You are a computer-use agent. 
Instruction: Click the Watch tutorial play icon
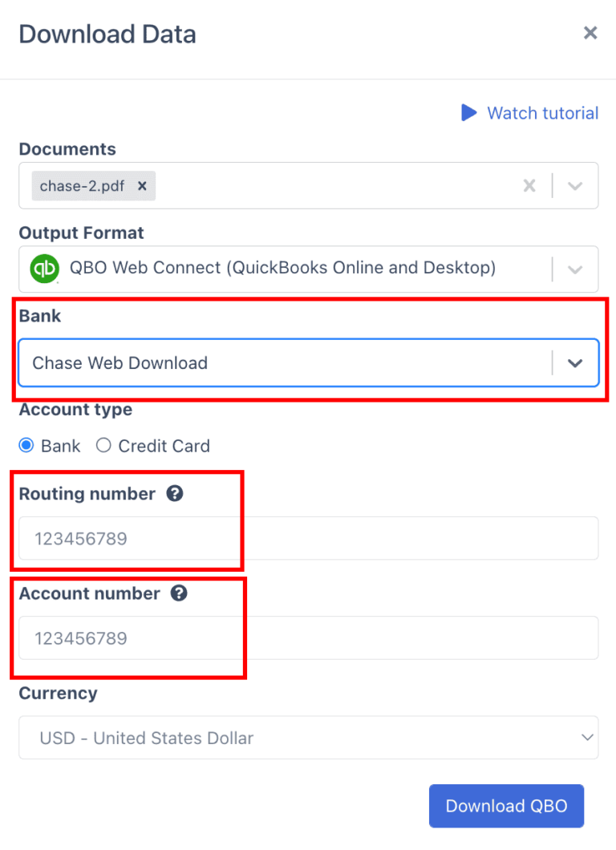click(469, 113)
